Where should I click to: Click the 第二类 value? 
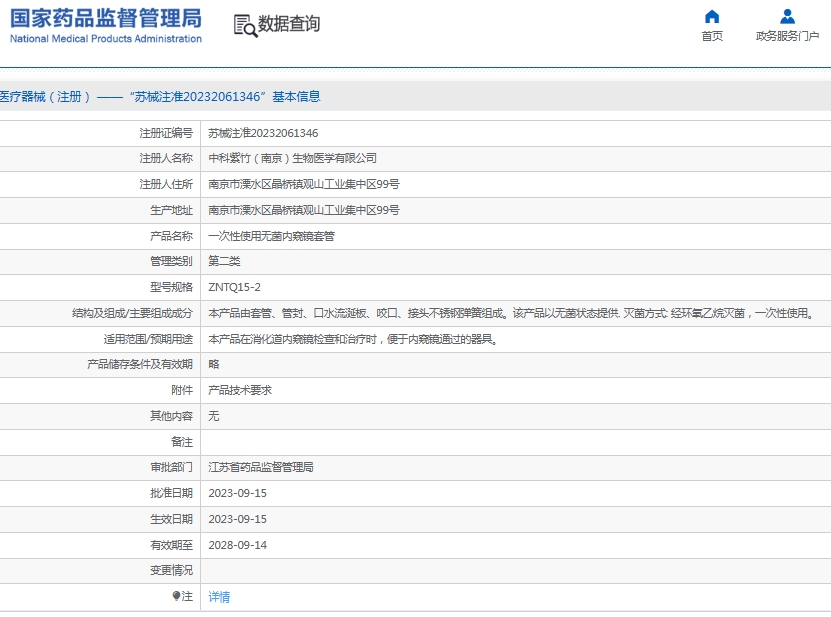point(224,261)
